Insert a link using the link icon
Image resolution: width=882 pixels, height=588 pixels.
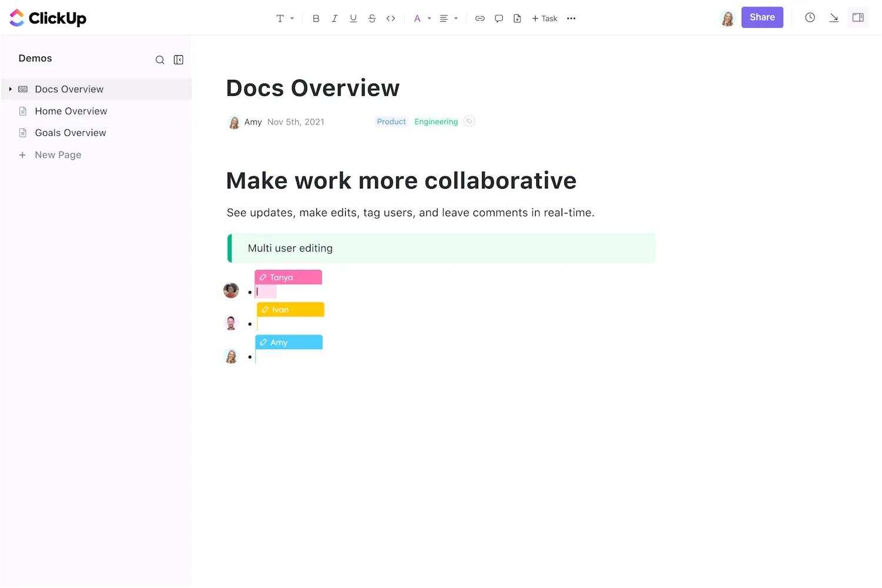pyautogui.click(x=480, y=18)
